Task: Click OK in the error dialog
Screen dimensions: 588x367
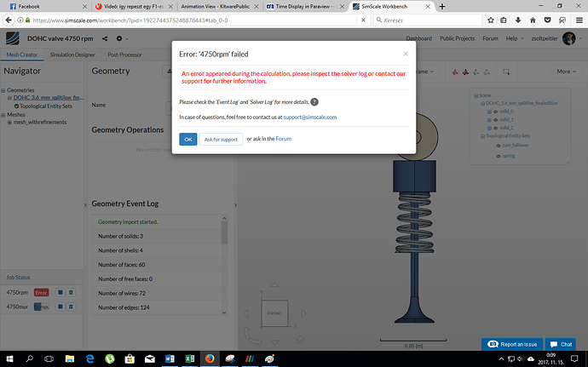Action: (187, 139)
